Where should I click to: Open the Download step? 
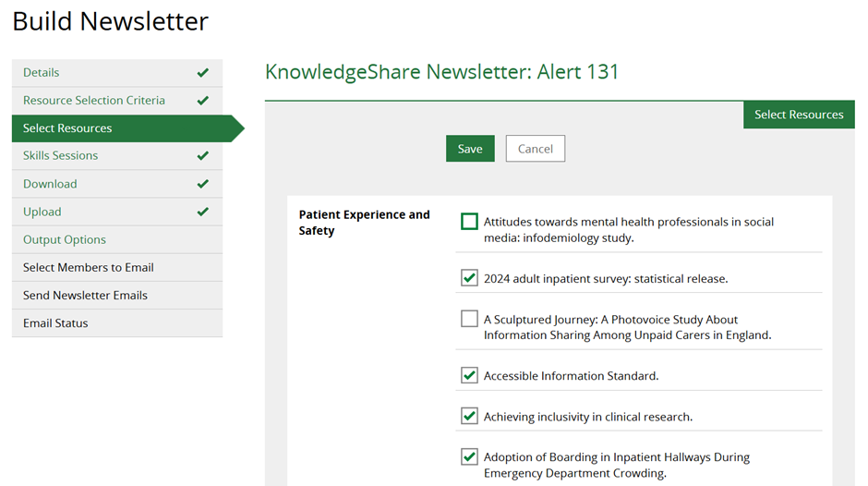coord(117,184)
